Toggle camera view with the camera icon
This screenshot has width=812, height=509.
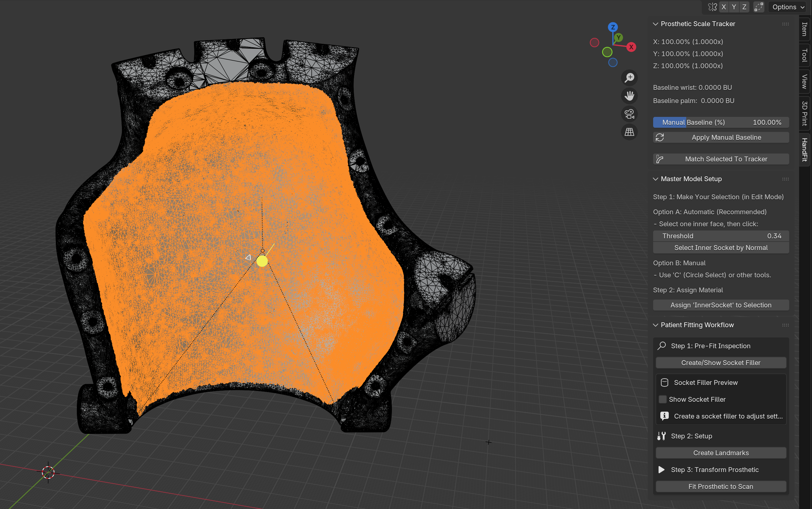coord(629,114)
